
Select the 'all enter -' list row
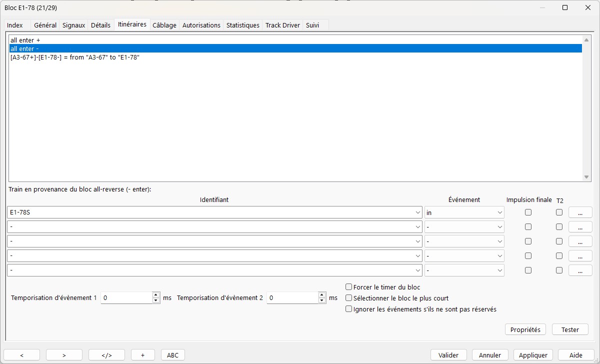pyautogui.click(x=295, y=48)
